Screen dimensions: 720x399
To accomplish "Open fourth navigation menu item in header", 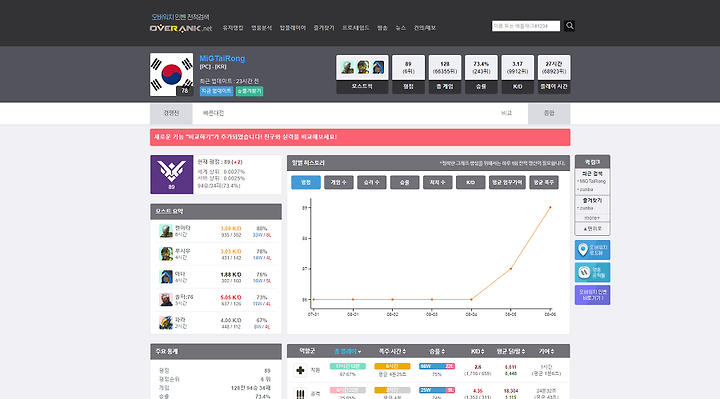I will (x=324, y=28).
